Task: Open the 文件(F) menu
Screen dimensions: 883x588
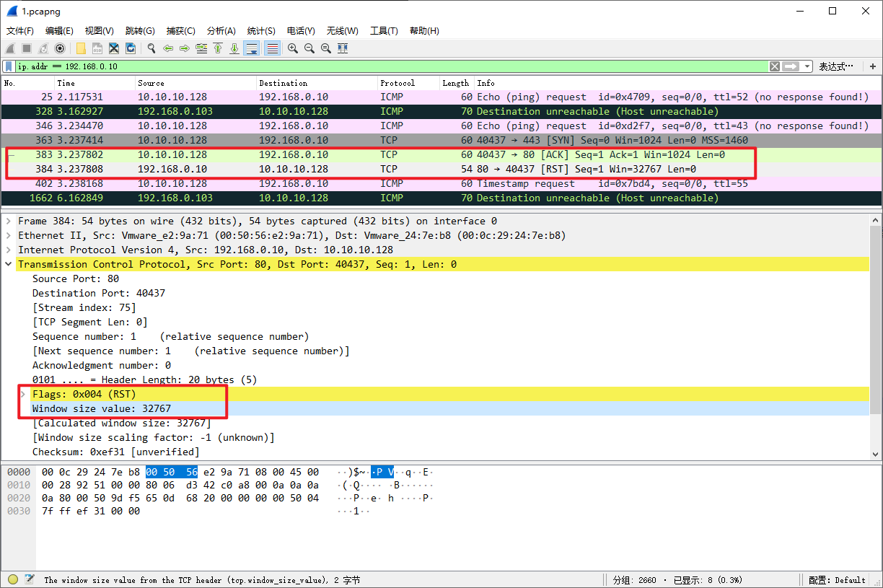Action: click(x=20, y=31)
